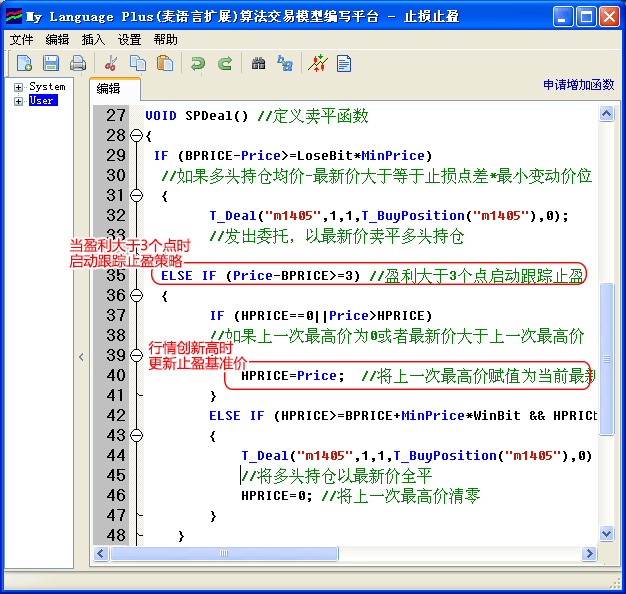Click the Replace text icon
The height and width of the screenshot is (594, 626).
coord(285,64)
